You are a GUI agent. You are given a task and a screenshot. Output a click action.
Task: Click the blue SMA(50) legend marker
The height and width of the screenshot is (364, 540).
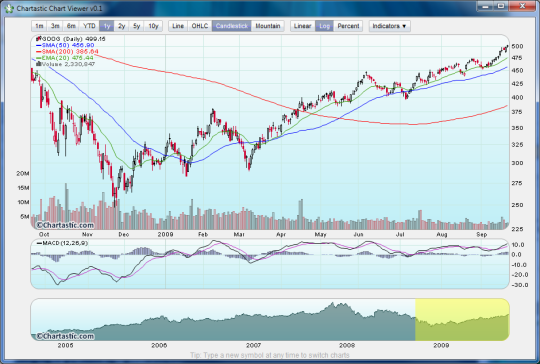(x=39, y=45)
